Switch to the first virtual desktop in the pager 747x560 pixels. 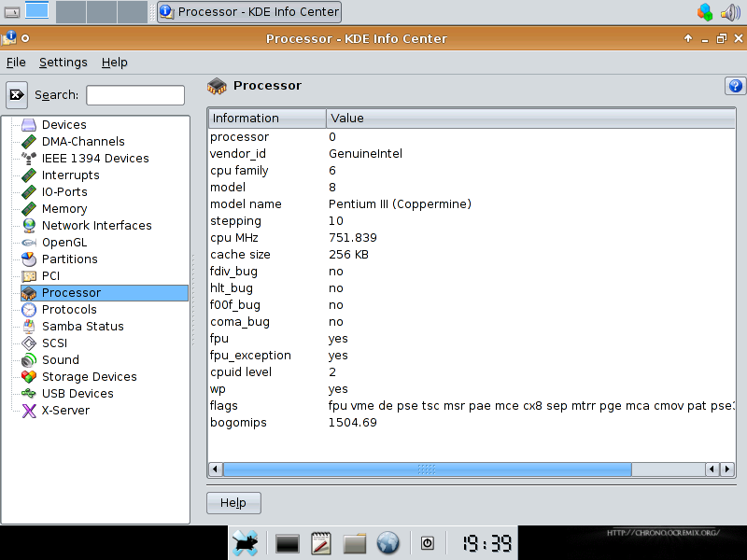coord(37,10)
